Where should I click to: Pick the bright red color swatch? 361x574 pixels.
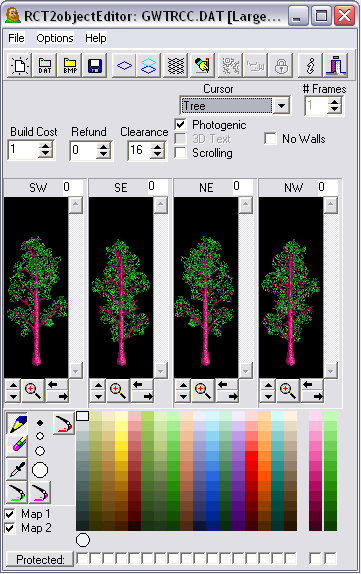pyautogui.click(x=251, y=456)
